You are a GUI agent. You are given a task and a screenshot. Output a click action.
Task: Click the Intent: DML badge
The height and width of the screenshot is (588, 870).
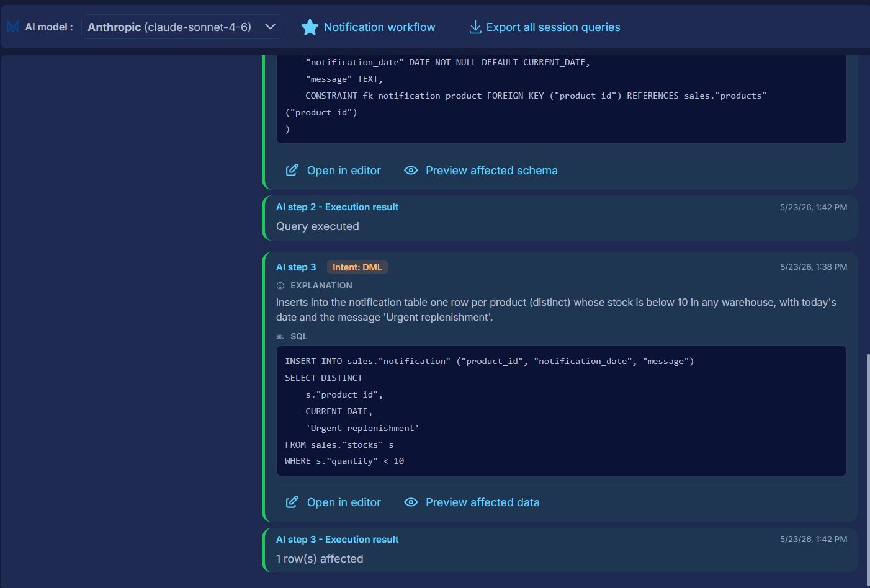pos(357,267)
